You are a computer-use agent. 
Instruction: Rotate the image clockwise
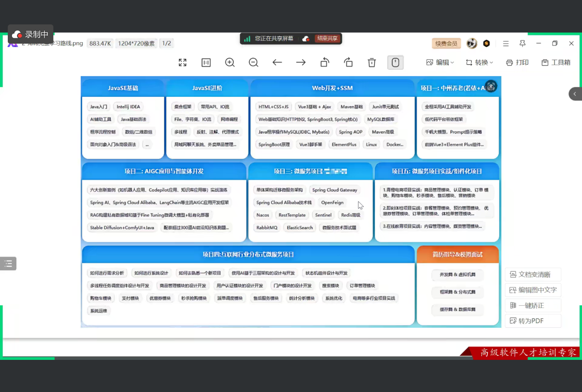click(348, 62)
